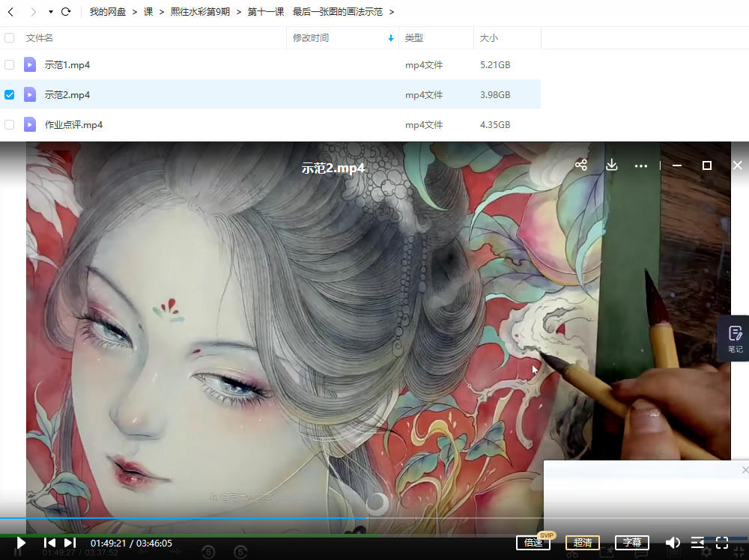Open the 笔记 notes panel
749x560 pixels.
click(x=735, y=338)
